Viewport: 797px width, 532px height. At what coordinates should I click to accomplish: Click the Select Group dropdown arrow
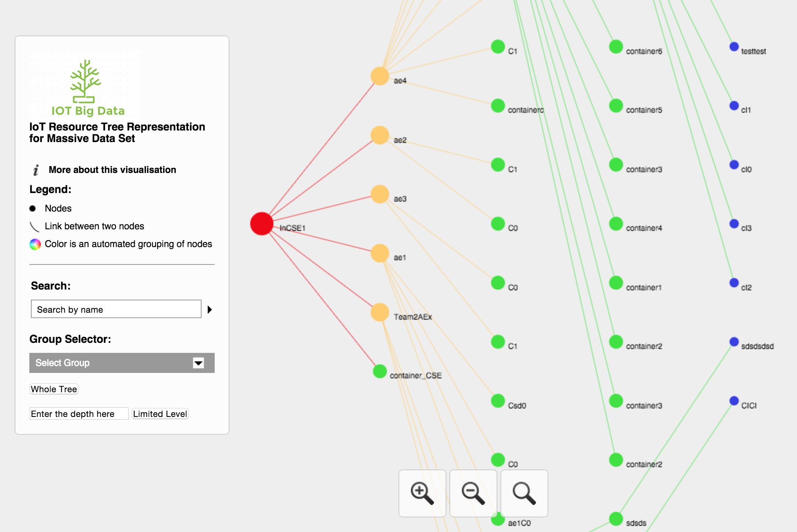[x=198, y=363]
